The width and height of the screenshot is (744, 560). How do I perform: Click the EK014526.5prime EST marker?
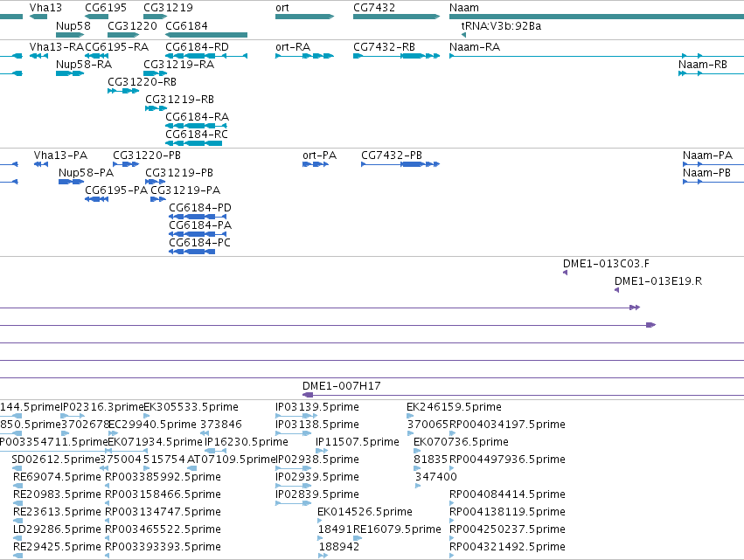[x=320, y=521]
